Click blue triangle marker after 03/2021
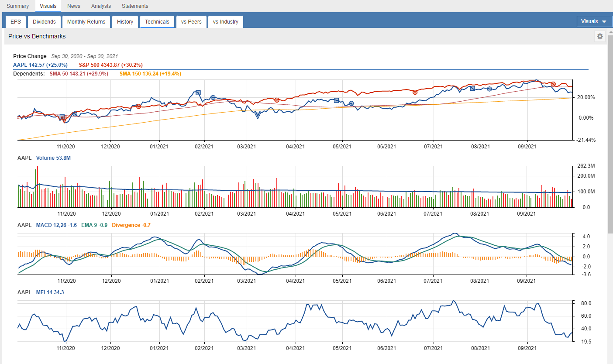Screen dimensions: 613x364 (x=258, y=116)
